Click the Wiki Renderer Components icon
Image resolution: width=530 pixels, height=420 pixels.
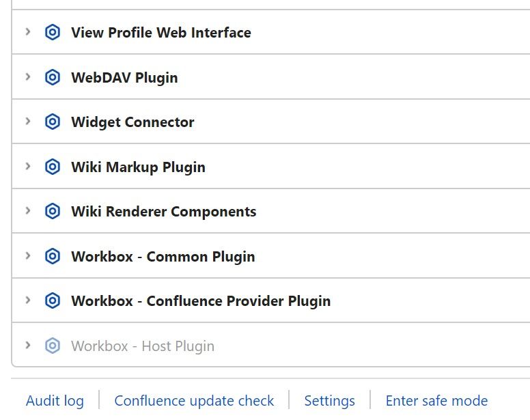coord(53,211)
